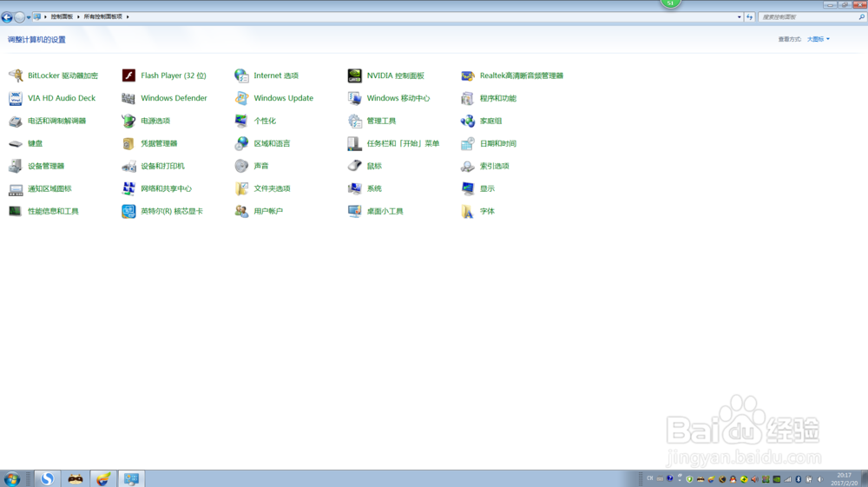Image resolution: width=868 pixels, height=487 pixels.
Task: Open Windows Defender icon
Action: click(x=128, y=98)
